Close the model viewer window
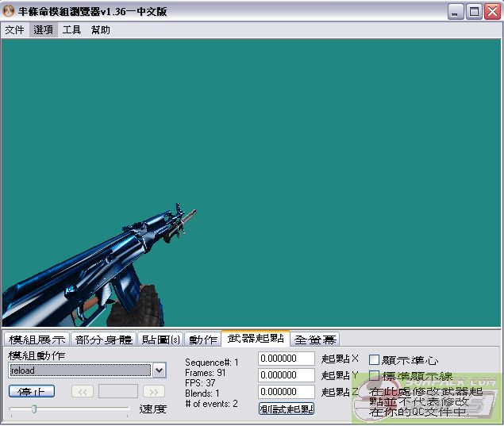Viewport: 504px width, 426px height. point(492,11)
